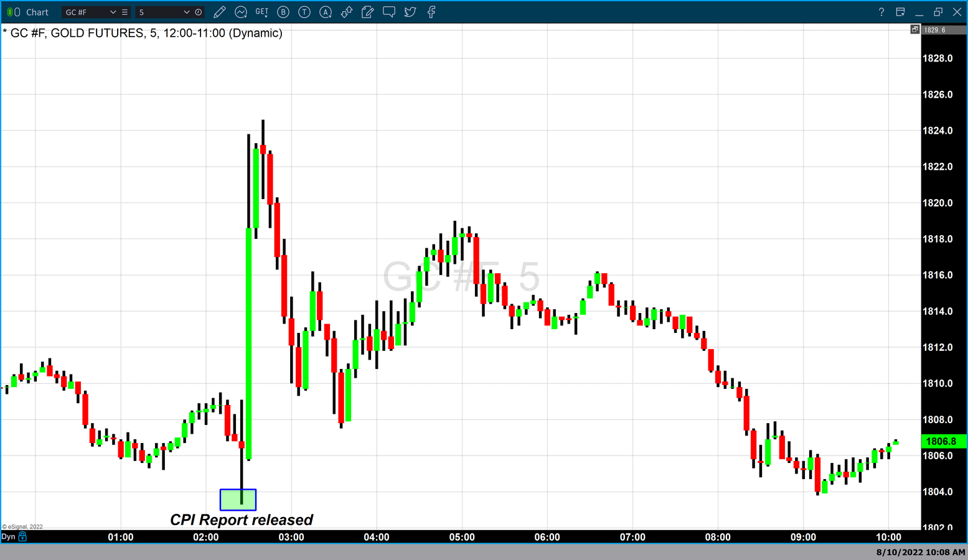The width and height of the screenshot is (968, 560).
Task: Click the circled B icon
Action: [283, 12]
